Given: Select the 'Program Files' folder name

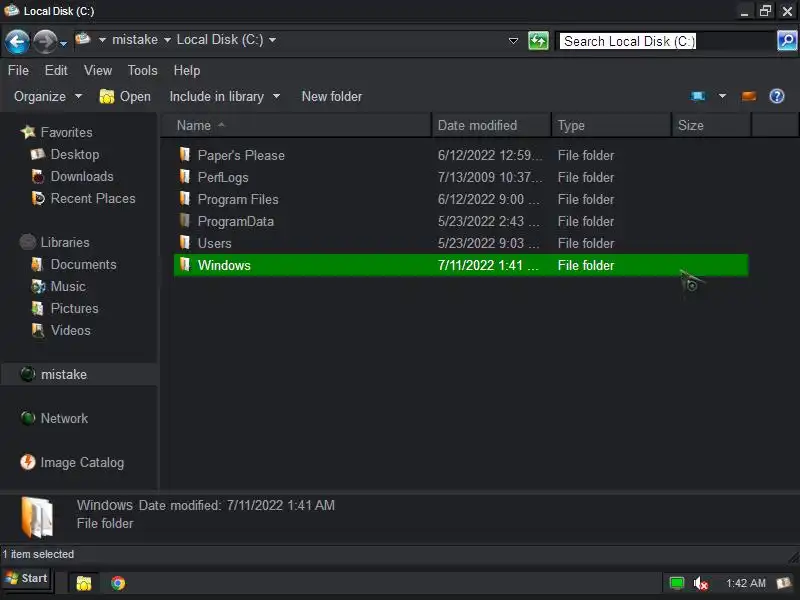Looking at the screenshot, I should (x=238, y=199).
